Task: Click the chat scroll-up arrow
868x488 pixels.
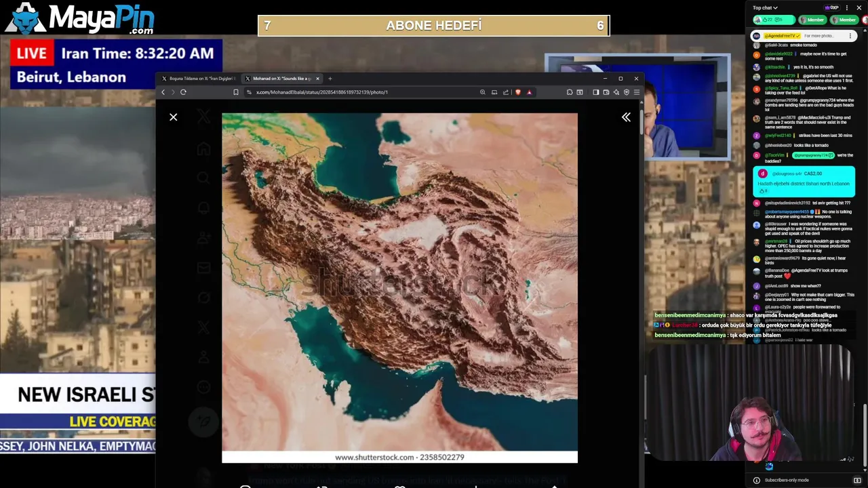Action: click(x=865, y=30)
